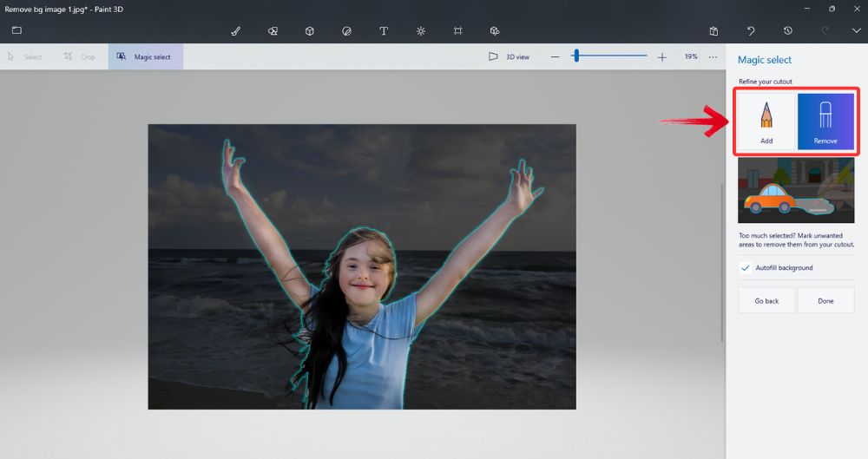The width and height of the screenshot is (868, 459).
Task: Open the Stickers tool
Action: [346, 30]
